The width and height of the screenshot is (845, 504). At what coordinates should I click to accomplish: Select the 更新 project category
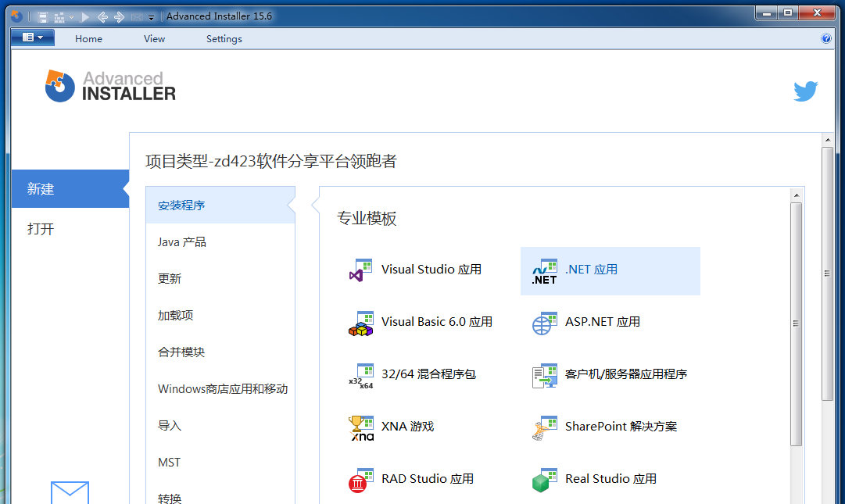220,278
